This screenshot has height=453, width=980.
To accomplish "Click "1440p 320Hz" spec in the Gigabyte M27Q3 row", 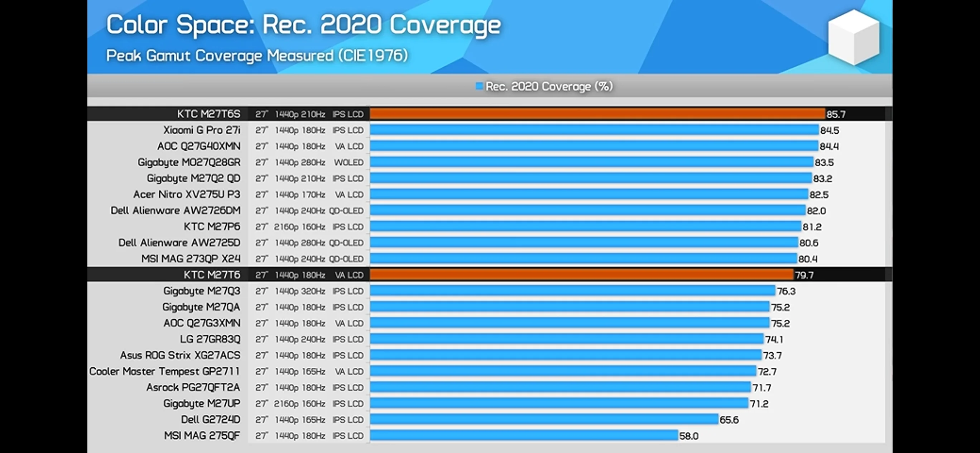I will coord(300,291).
